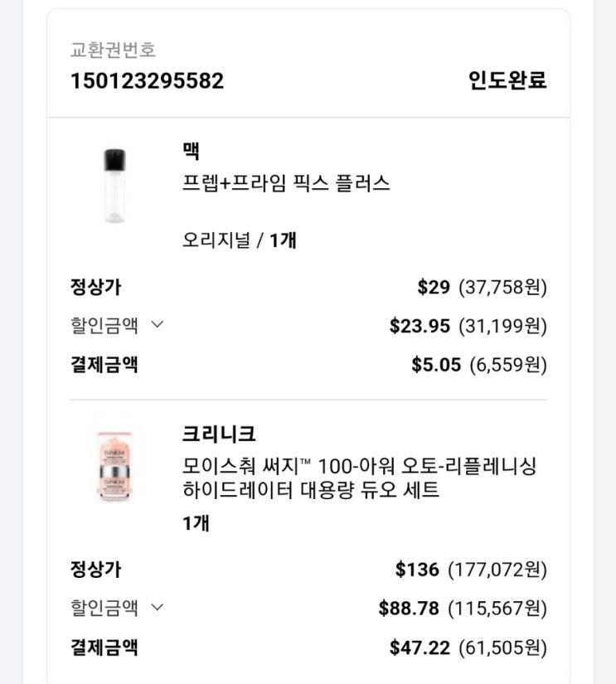The height and width of the screenshot is (684, 616).
Task: Click the MAC 할인금액 label text
Action: pyautogui.click(x=104, y=325)
